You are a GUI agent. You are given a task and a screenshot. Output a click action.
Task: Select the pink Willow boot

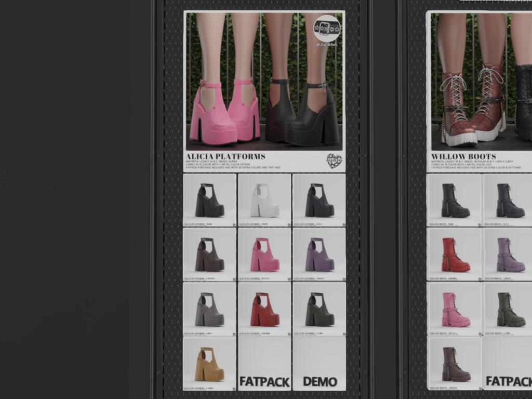[454, 309]
